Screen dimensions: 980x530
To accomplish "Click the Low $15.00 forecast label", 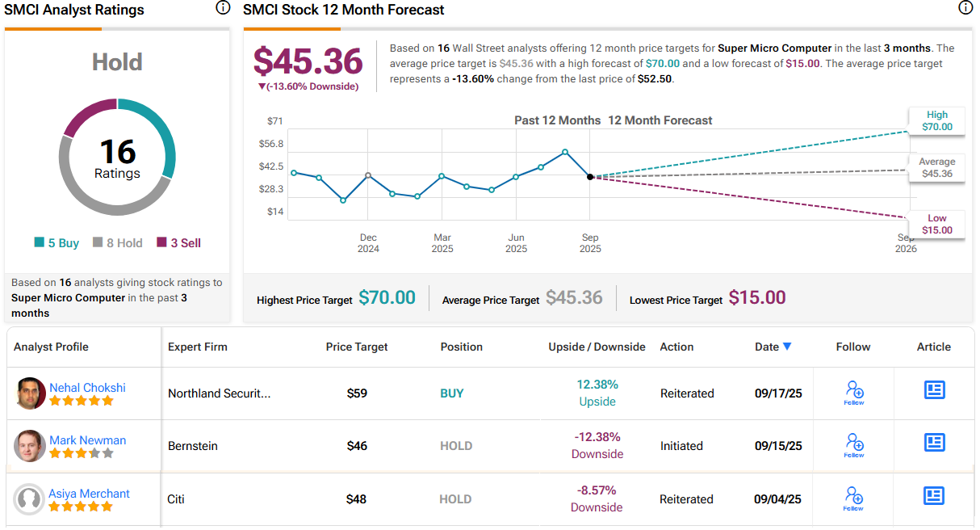I will 936,225.
